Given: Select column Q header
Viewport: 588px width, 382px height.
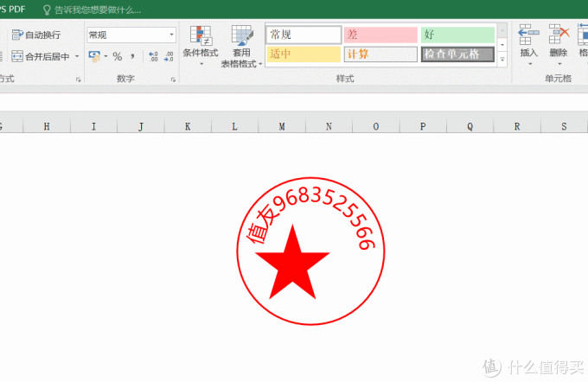Looking at the screenshot, I should pos(470,126).
